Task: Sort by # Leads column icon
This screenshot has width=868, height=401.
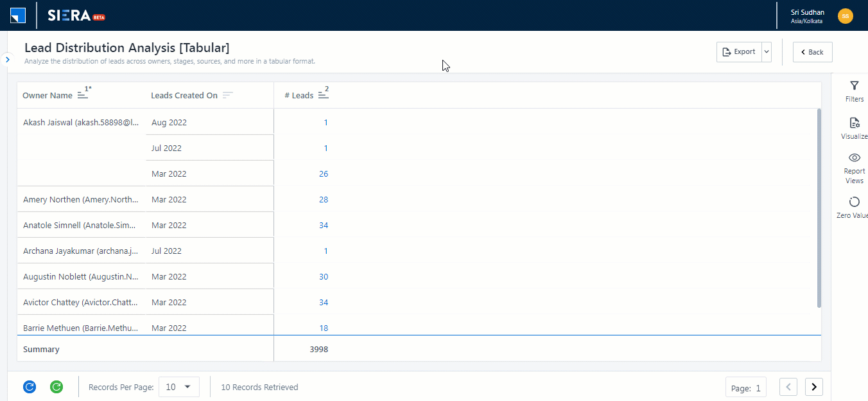Action: (x=323, y=95)
